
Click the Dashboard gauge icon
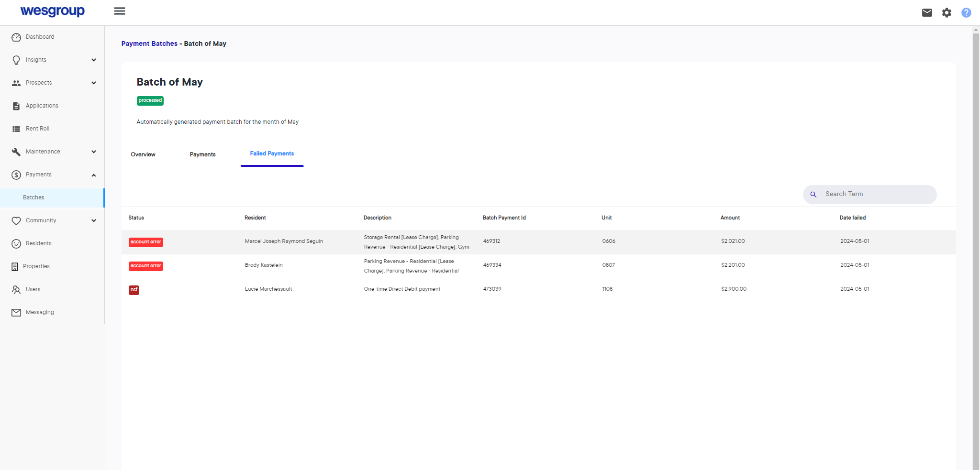[x=16, y=37]
